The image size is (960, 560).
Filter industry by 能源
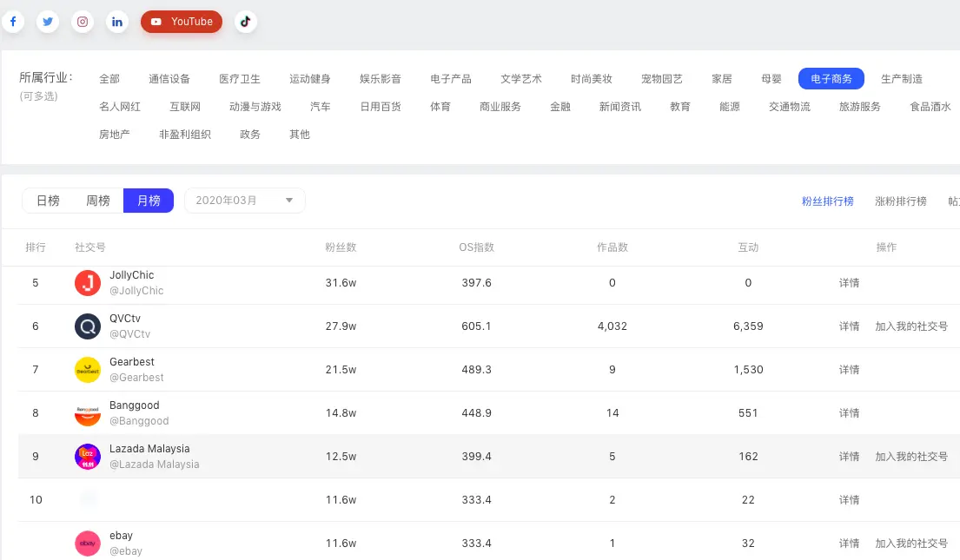point(731,107)
